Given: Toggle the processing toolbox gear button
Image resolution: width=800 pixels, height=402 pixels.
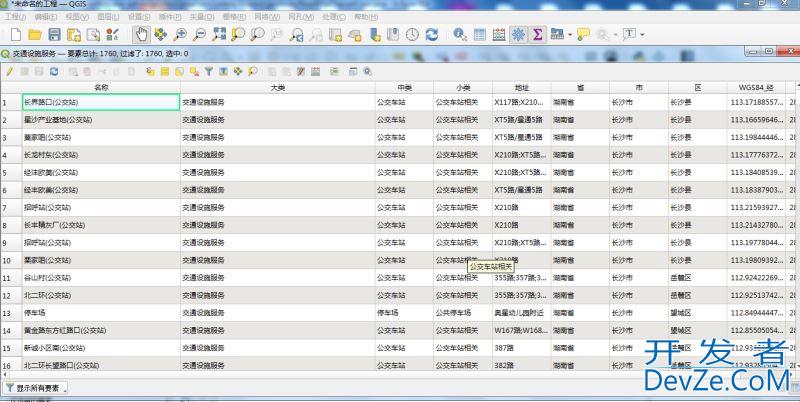Looking at the screenshot, I should point(518,34).
